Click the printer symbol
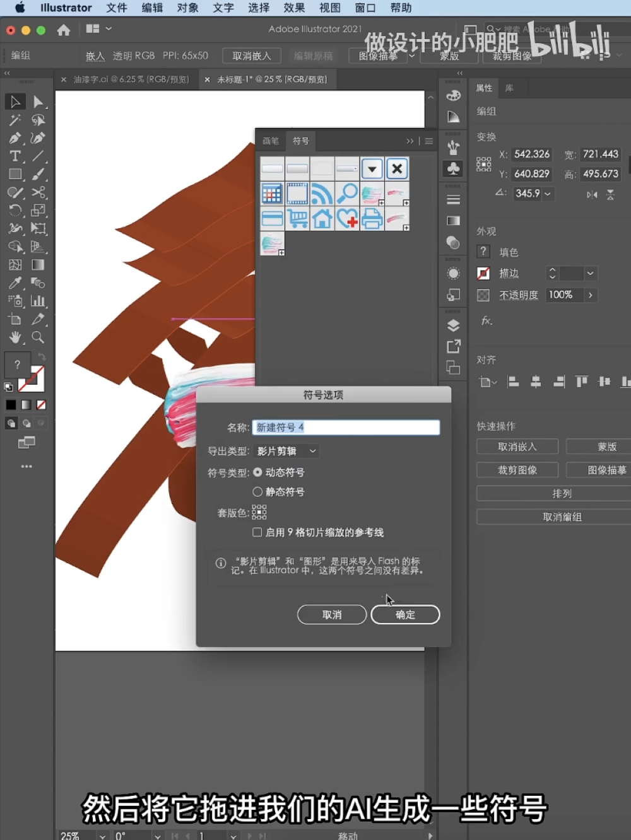 (372, 218)
